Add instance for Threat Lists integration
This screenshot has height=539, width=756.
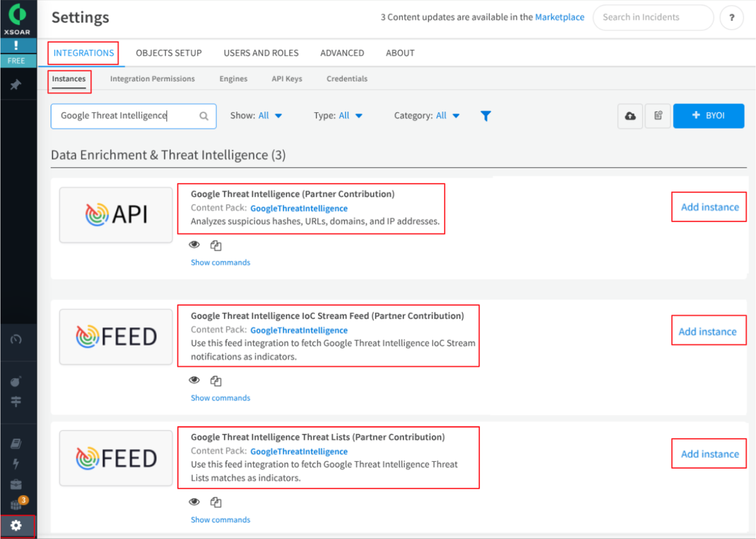pyautogui.click(x=710, y=454)
